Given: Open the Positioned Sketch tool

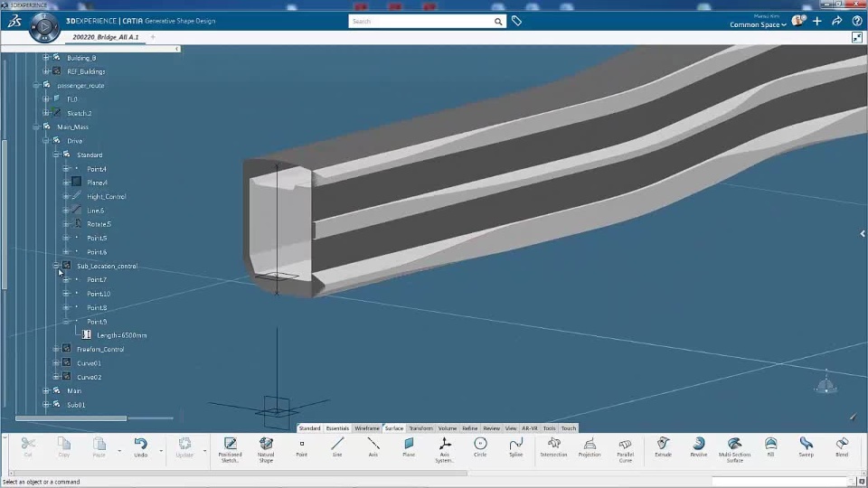Looking at the screenshot, I should (231, 449).
